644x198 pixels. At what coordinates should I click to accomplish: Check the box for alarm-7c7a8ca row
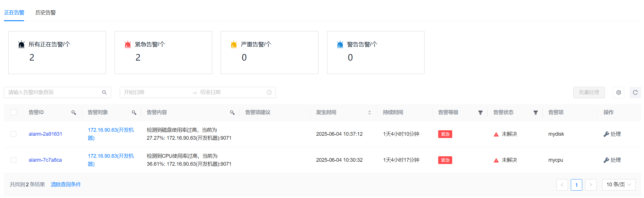tap(13, 160)
